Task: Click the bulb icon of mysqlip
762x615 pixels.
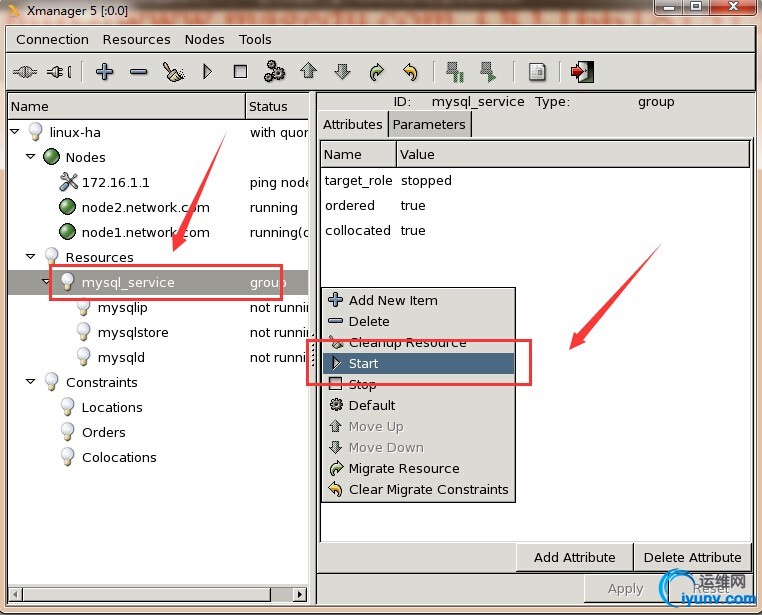Action: tap(84, 307)
